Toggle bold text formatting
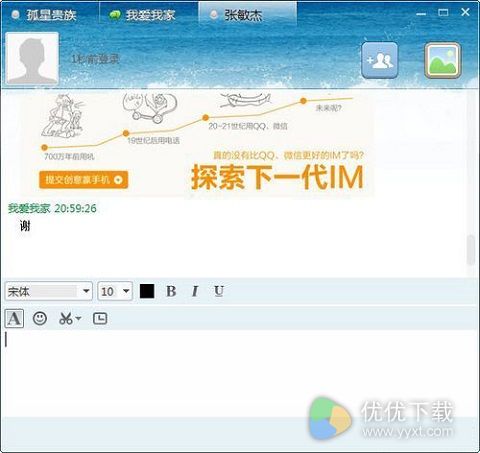 [x=171, y=291]
